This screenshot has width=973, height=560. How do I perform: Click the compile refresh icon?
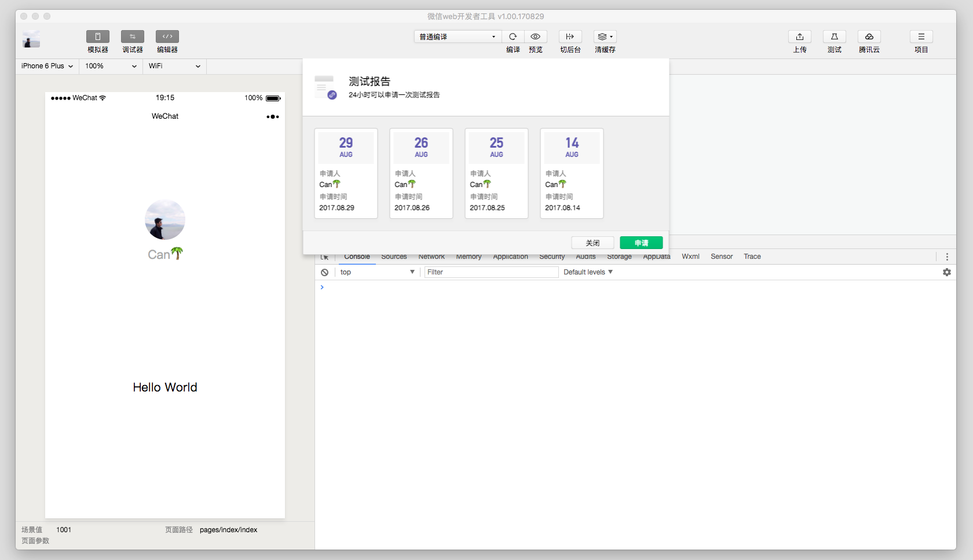pos(513,36)
